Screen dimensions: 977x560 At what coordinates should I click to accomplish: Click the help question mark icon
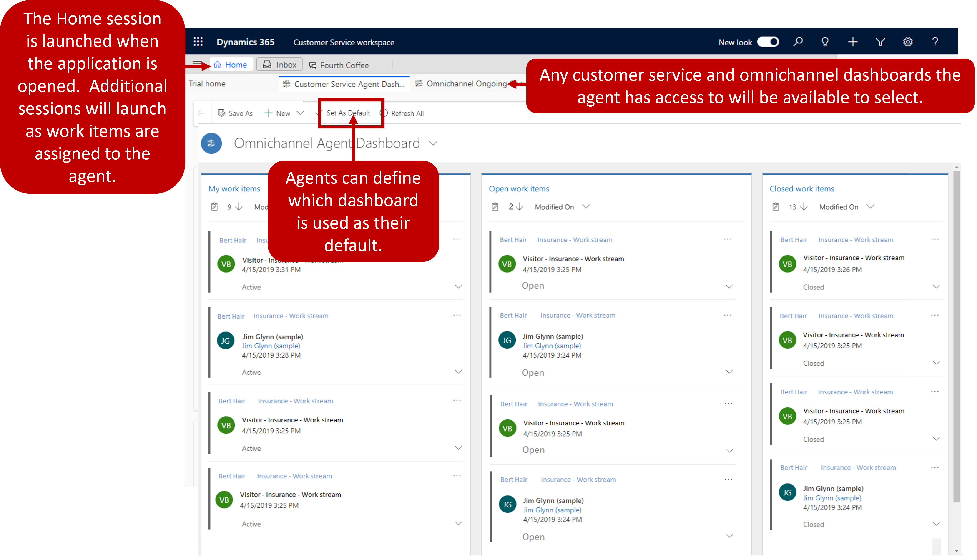coord(935,42)
